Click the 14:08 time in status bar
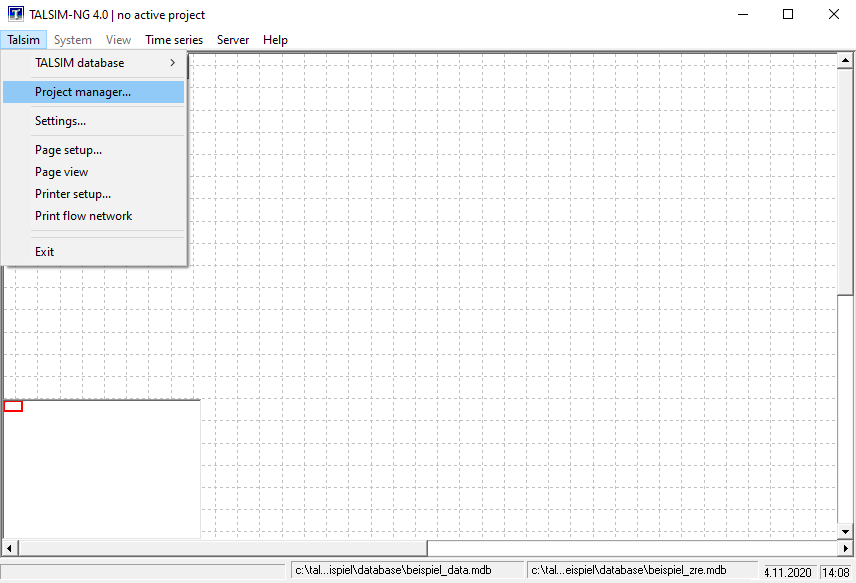Image resolution: width=856 pixels, height=583 pixels. (836, 572)
